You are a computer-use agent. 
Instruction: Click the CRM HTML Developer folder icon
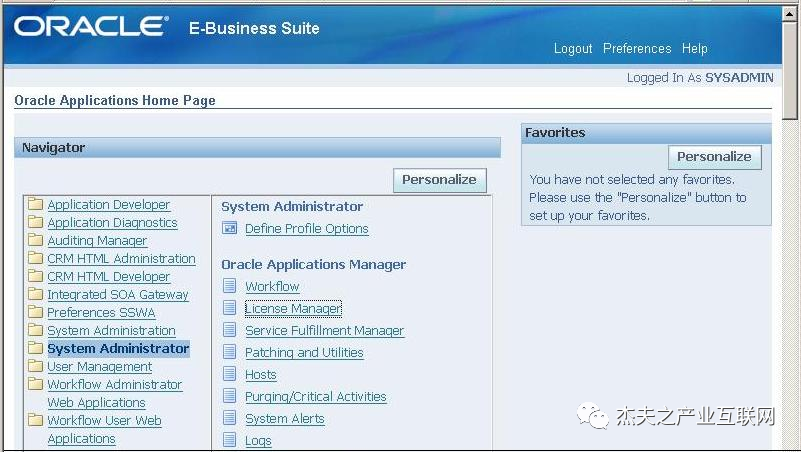(35, 276)
